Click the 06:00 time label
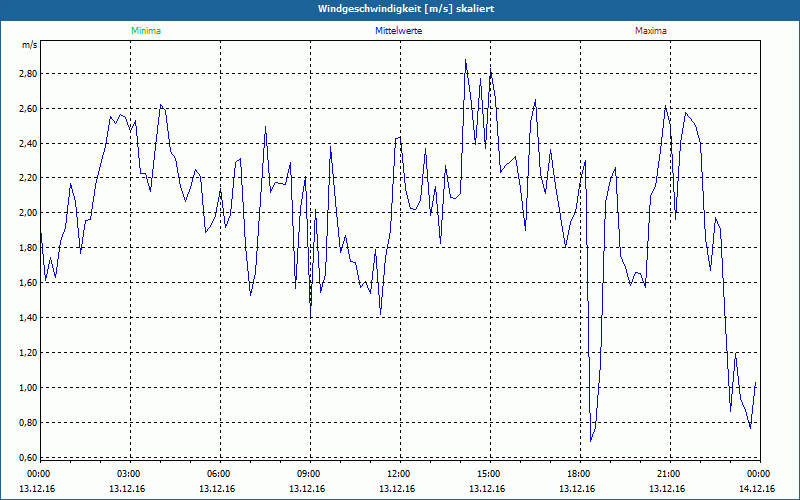 tap(218, 474)
